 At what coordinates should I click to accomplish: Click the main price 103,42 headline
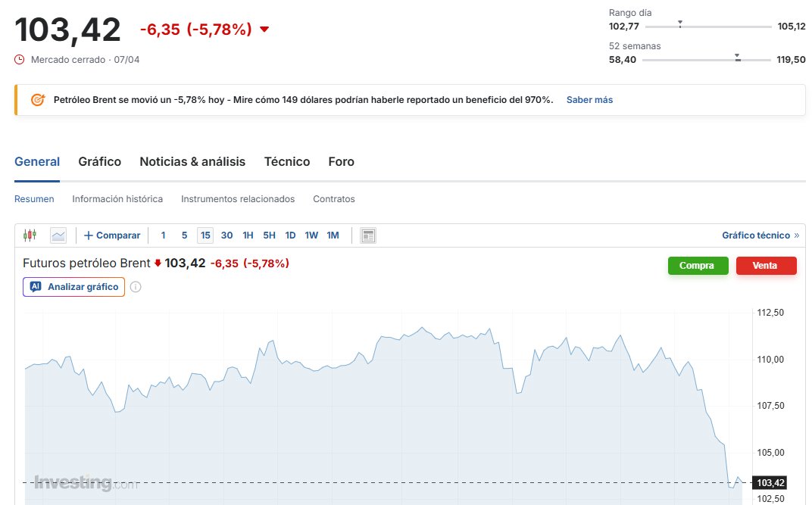coord(68,30)
